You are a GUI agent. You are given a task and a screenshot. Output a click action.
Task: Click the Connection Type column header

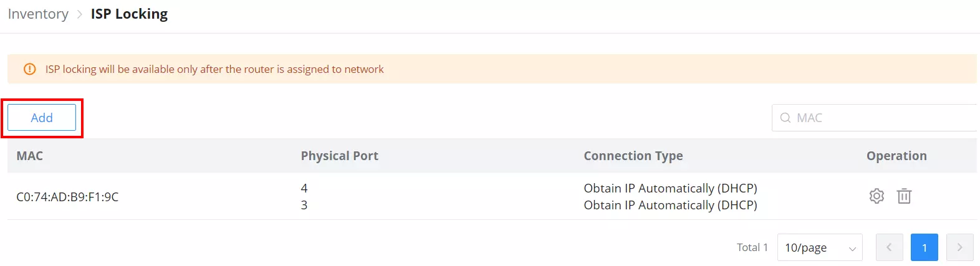633,156
